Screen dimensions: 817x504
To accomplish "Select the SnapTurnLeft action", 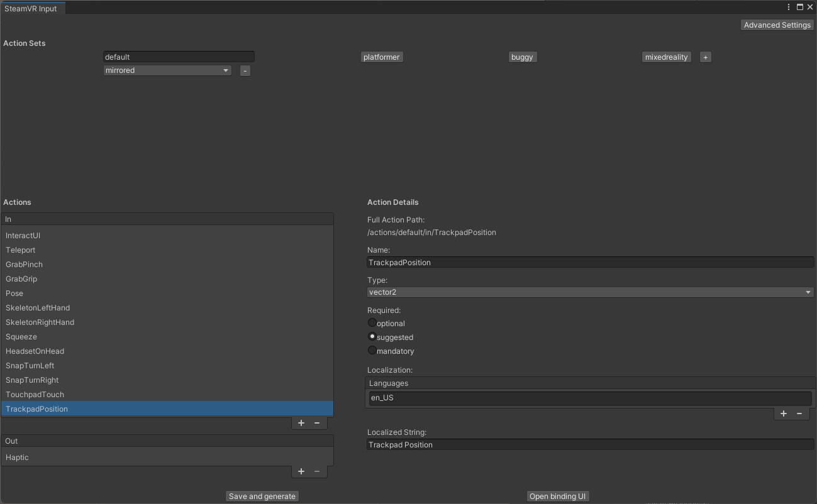I will tap(167, 366).
